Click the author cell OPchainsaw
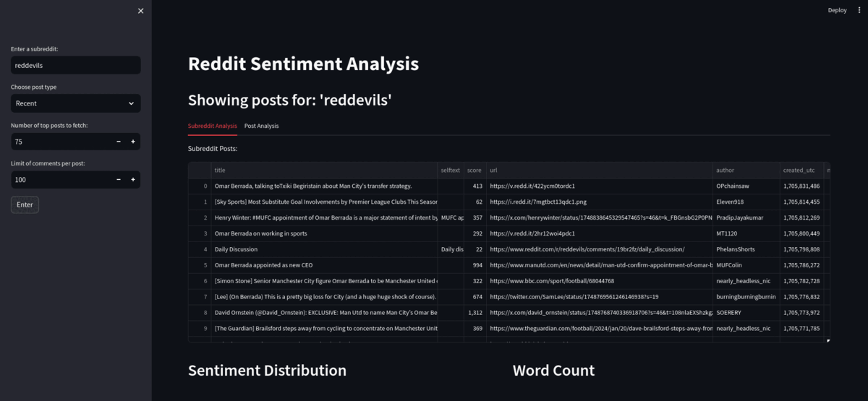The height and width of the screenshot is (401, 868). [x=746, y=186]
